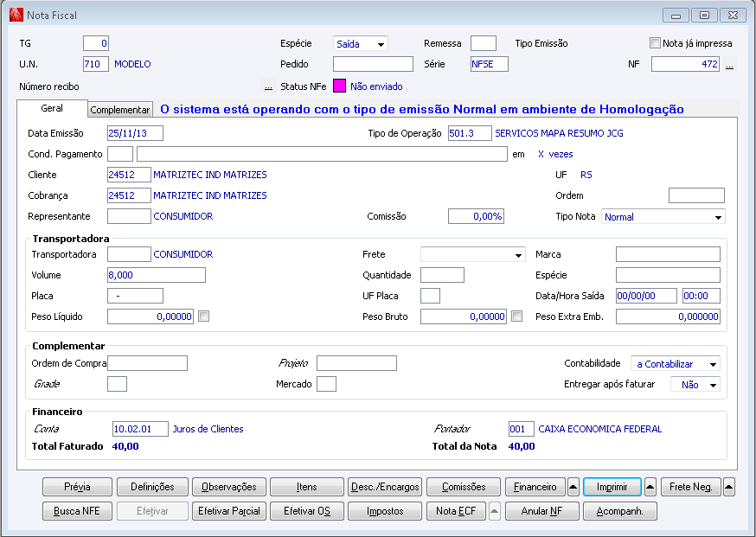Expand the arrow next to Frete Neg. button

[x=729, y=487]
